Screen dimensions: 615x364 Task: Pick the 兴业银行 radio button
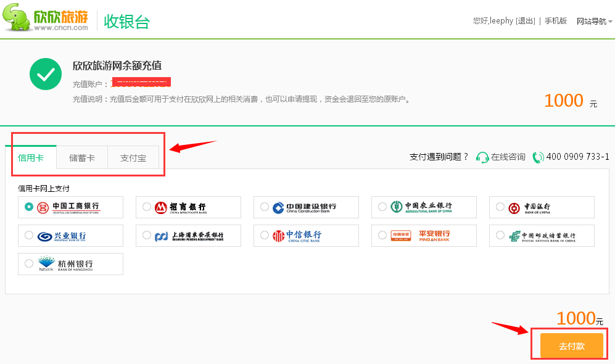28,235
